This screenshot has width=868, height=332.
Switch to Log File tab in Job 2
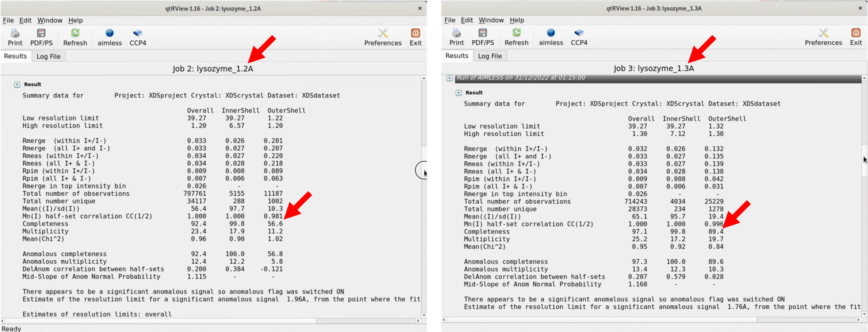(x=49, y=56)
